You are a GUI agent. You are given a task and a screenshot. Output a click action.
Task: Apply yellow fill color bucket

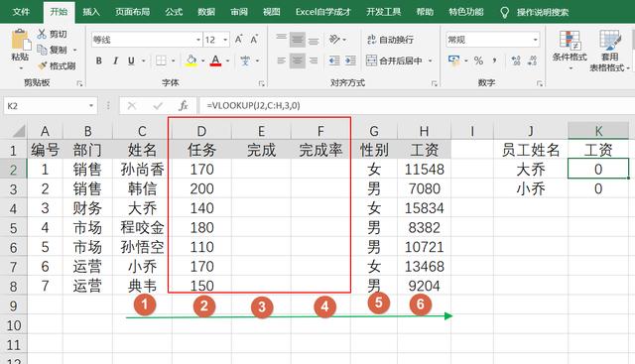[191, 61]
